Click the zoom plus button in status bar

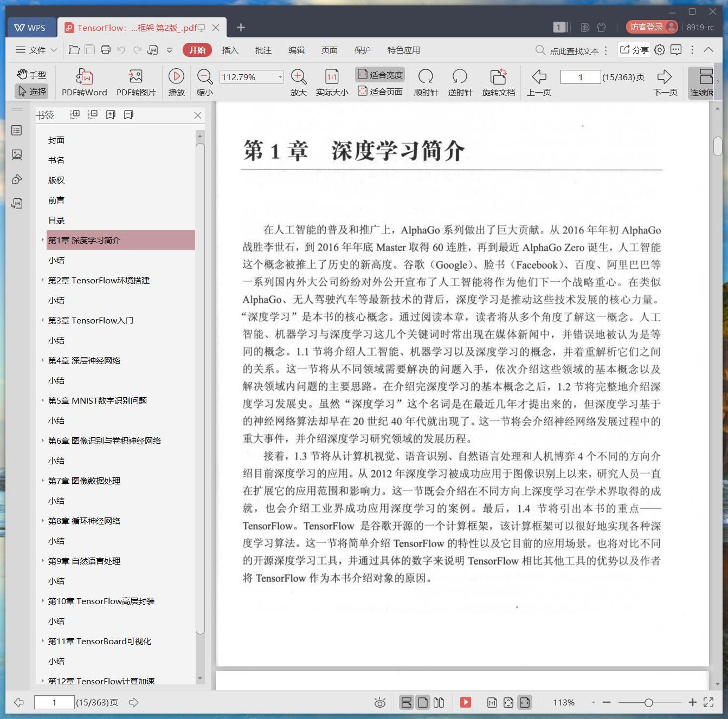pyautogui.click(x=692, y=702)
